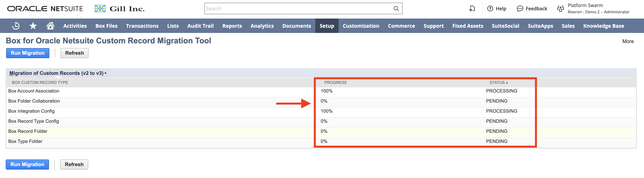Click the role switcher people icon

coord(560,8)
